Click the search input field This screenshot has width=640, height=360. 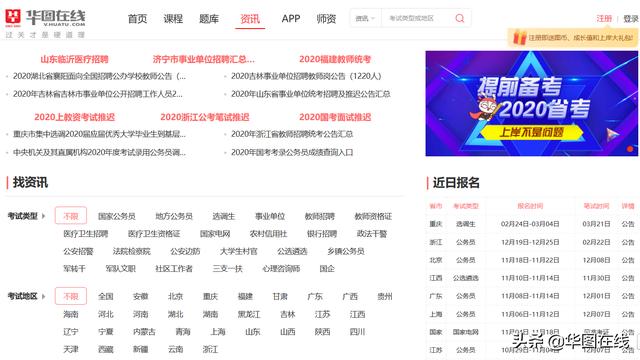point(417,18)
